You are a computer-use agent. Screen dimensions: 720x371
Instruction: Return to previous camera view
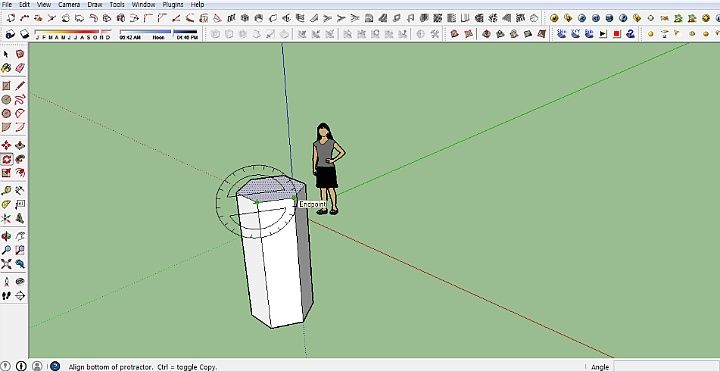tap(20, 264)
